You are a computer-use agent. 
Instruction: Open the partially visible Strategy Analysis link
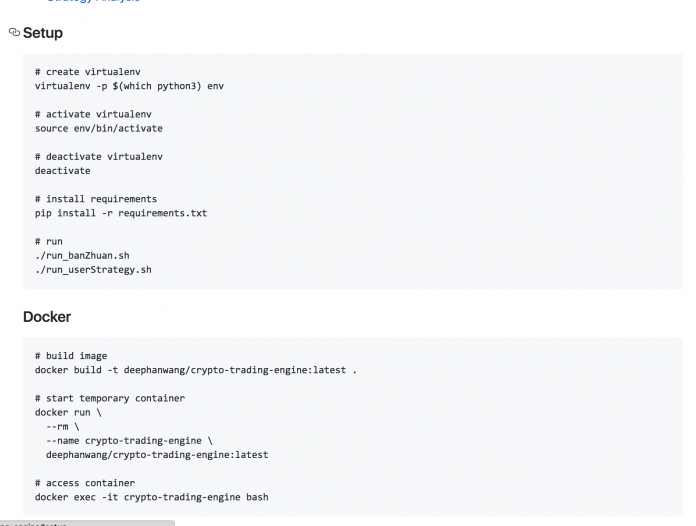click(x=94, y=1)
